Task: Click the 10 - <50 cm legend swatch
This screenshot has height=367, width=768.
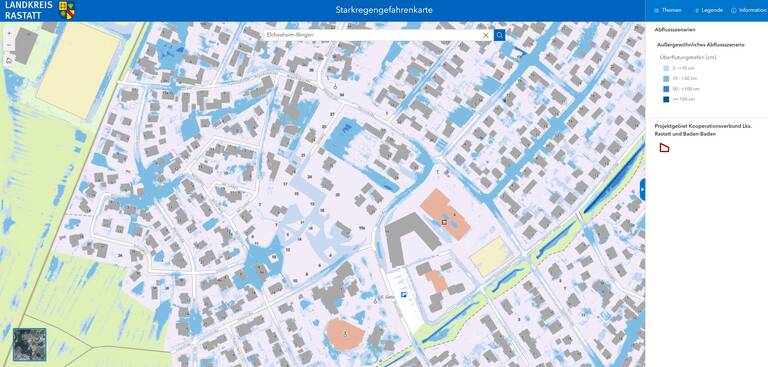Action: 666,78
